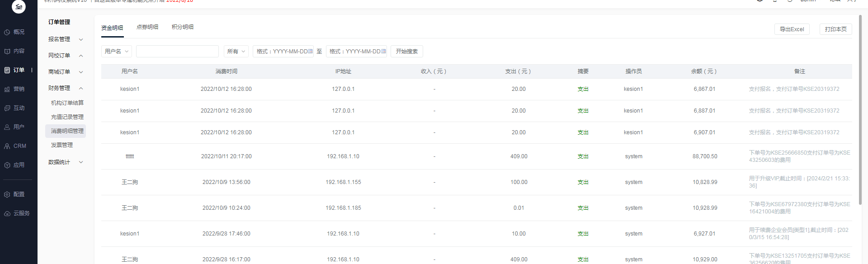868x264 pixels.
Task: Click IP address 192.168.1.185
Action: click(344, 208)
